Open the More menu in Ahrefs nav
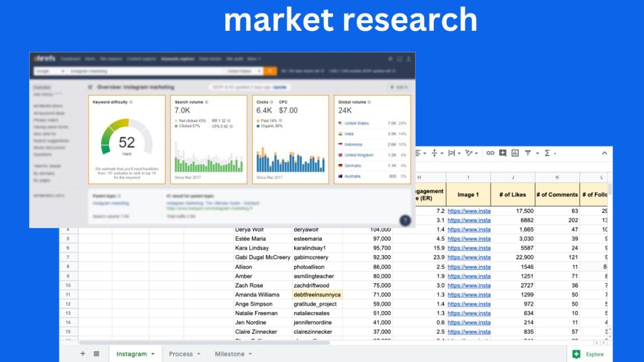 click(254, 59)
